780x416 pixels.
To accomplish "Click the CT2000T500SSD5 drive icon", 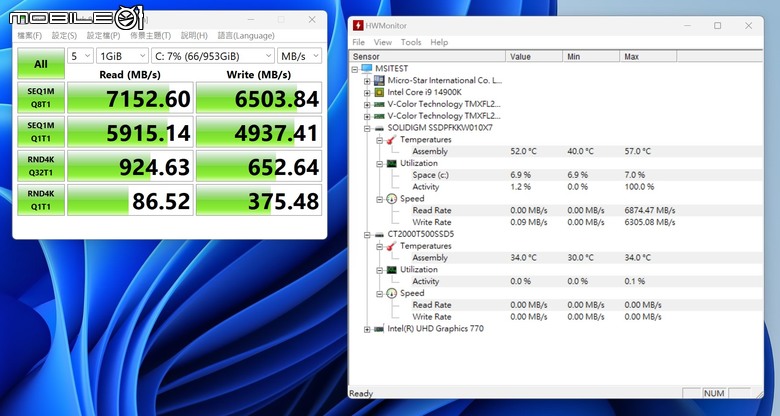I will (379, 234).
